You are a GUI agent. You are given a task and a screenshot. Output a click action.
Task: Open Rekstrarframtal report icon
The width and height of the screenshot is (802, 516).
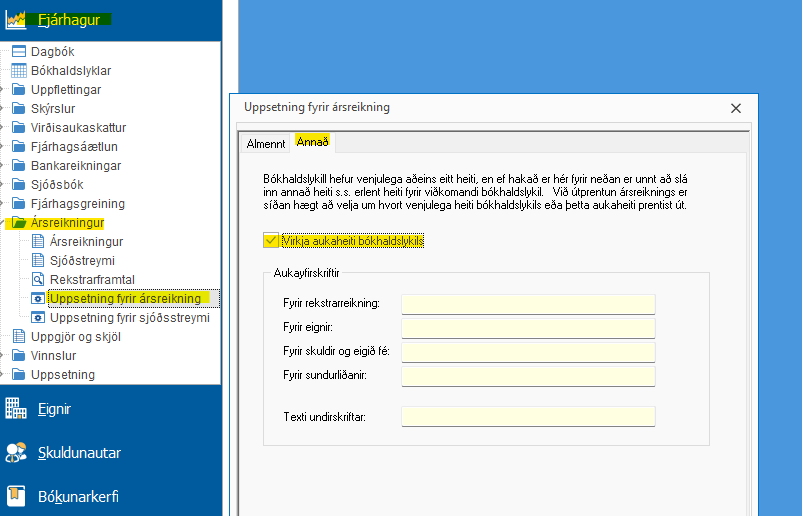[38, 279]
